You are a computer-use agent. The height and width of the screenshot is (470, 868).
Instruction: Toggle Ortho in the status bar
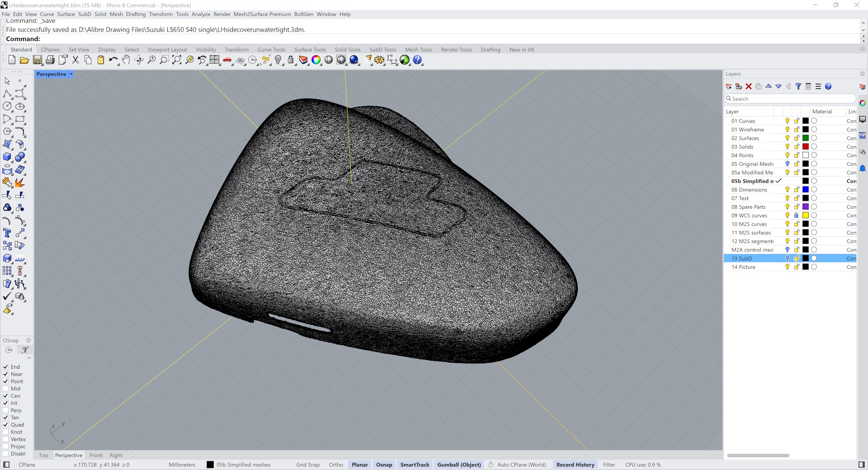(x=336, y=465)
